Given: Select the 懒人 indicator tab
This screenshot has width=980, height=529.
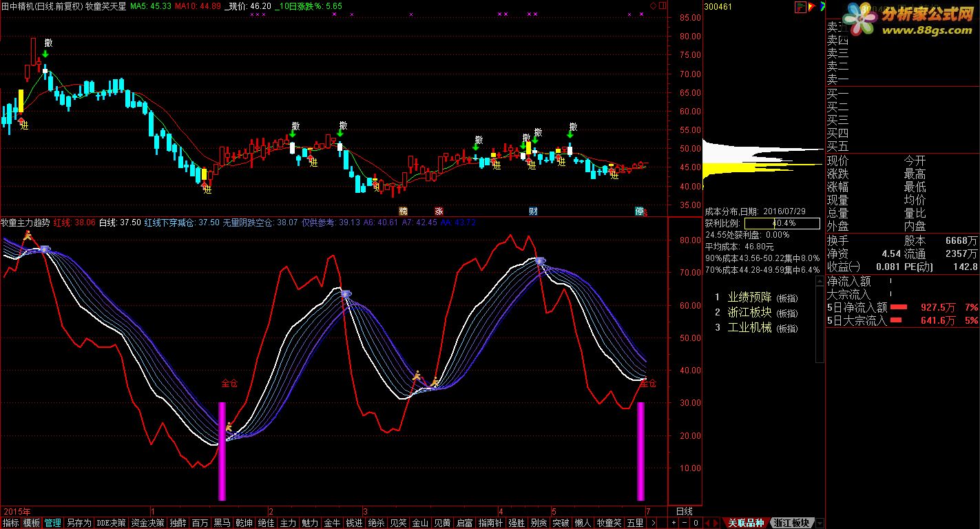Looking at the screenshot, I should coord(583,523).
